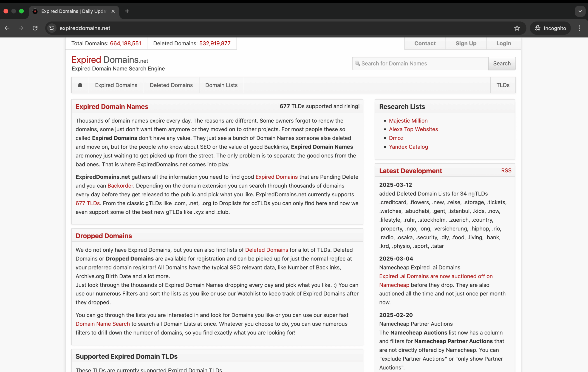The height and width of the screenshot is (372, 588).
Task: Click the Sign Up tab
Action: pyautogui.click(x=466, y=43)
